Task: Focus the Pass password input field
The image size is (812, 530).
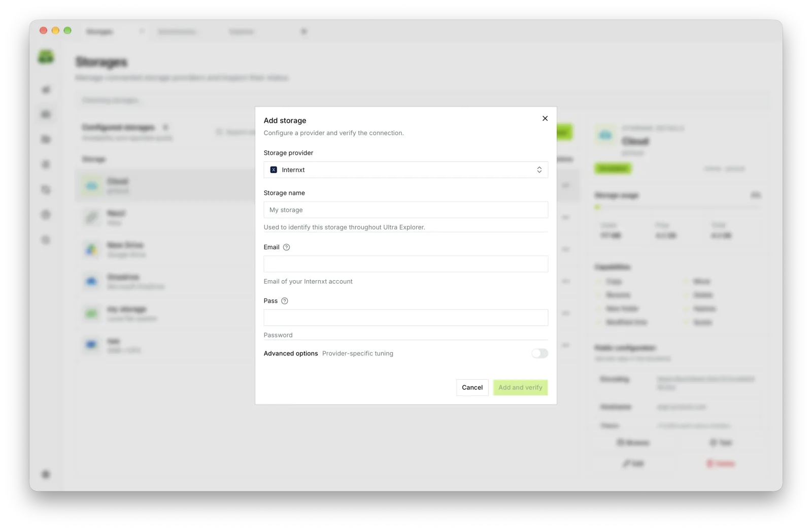Action: tap(405, 318)
